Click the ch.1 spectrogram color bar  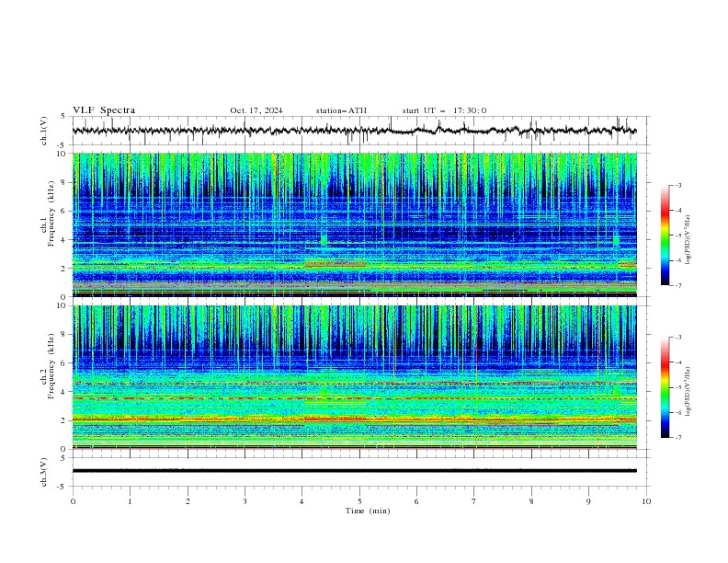tap(665, 236)
